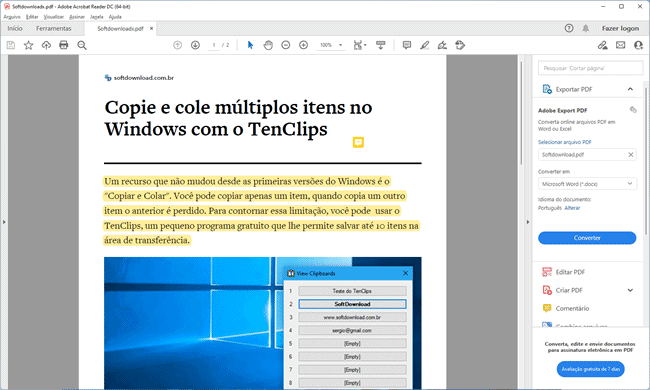Send file by email envelope icon
The width and height of the screenshot is (650, 390).
[620, 45]
